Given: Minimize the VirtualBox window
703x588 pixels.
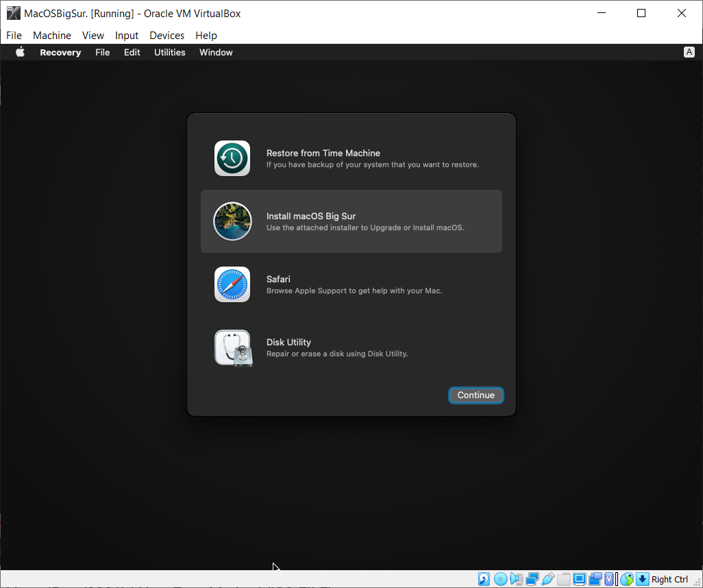Looking at the screenshot, I should (x=602, y=13).
